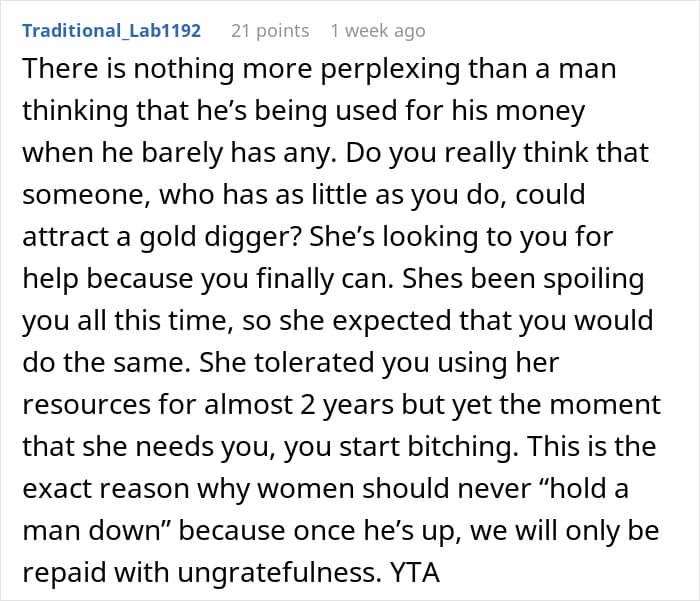Open the Traditional_Lab1192 user profile
Viewport: 700px width, 601px height.
click(x=112, y=31)
